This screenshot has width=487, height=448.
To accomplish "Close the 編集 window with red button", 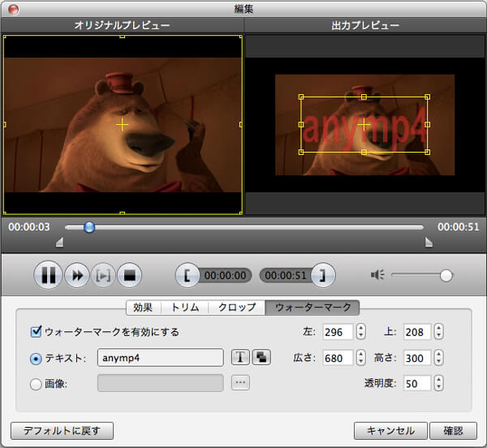I will (x=14, y=9).
